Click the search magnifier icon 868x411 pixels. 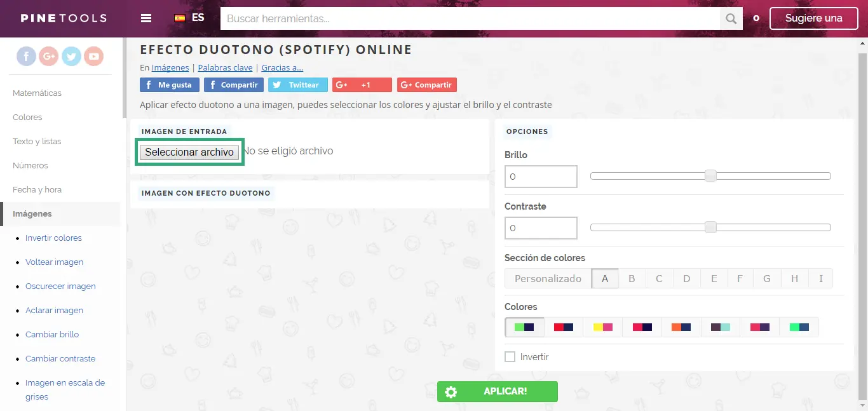tap(731, 18)
